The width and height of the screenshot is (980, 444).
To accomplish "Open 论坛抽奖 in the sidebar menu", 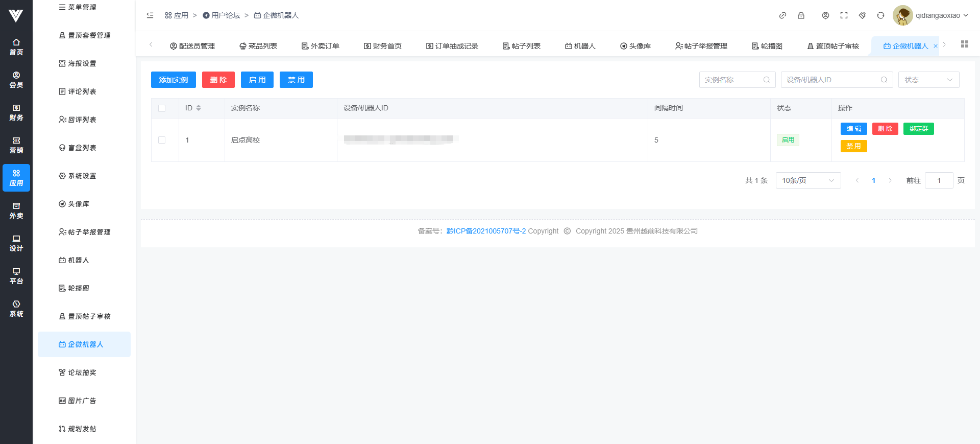I will click(82, 372).
